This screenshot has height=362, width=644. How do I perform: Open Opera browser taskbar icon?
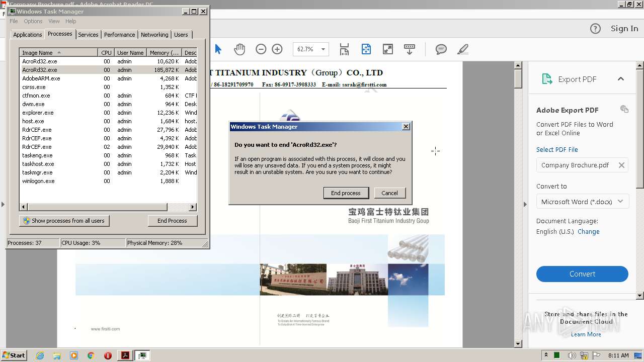108,355
